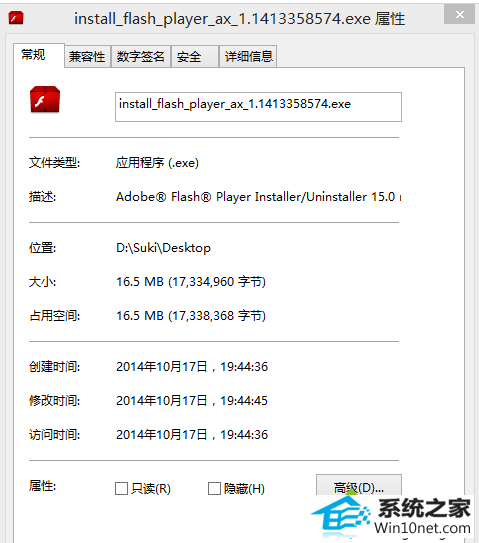Image resolution: width=479 pixels, height=543 pixels.
Task: Select the file type text 应用程序 (.exe)
Action: click(157, 163)
